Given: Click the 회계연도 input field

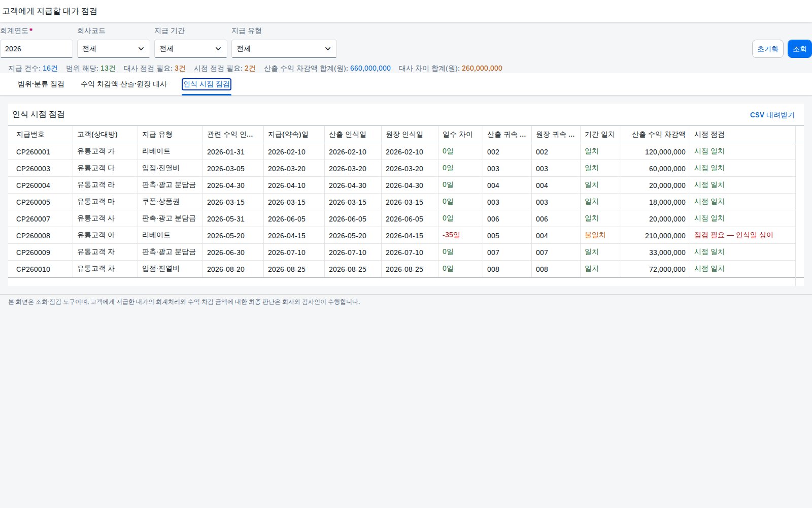Looking at the screenshot, I should click(x=37, y=49).
